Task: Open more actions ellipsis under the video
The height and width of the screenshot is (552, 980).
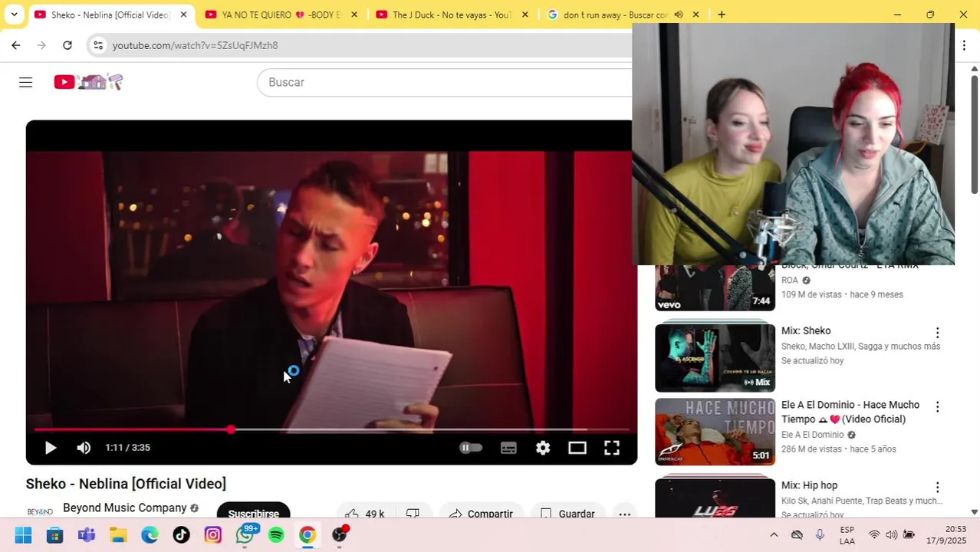Action: pyautogui.click(x=625, y=512)
